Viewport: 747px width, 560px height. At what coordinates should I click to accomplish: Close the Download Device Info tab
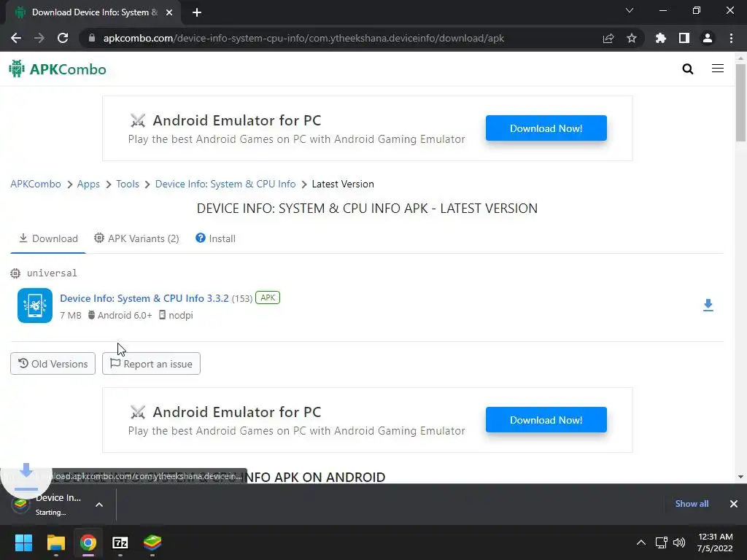(x=169, y=12)
